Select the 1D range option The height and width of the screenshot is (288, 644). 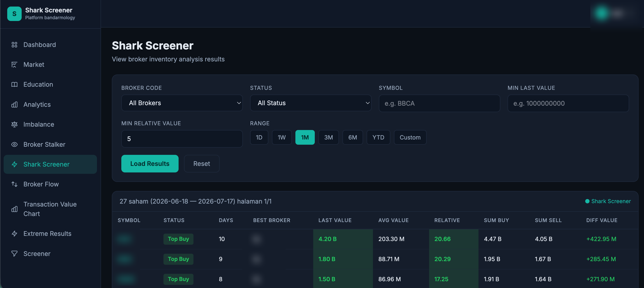click(x=259, y=137)
